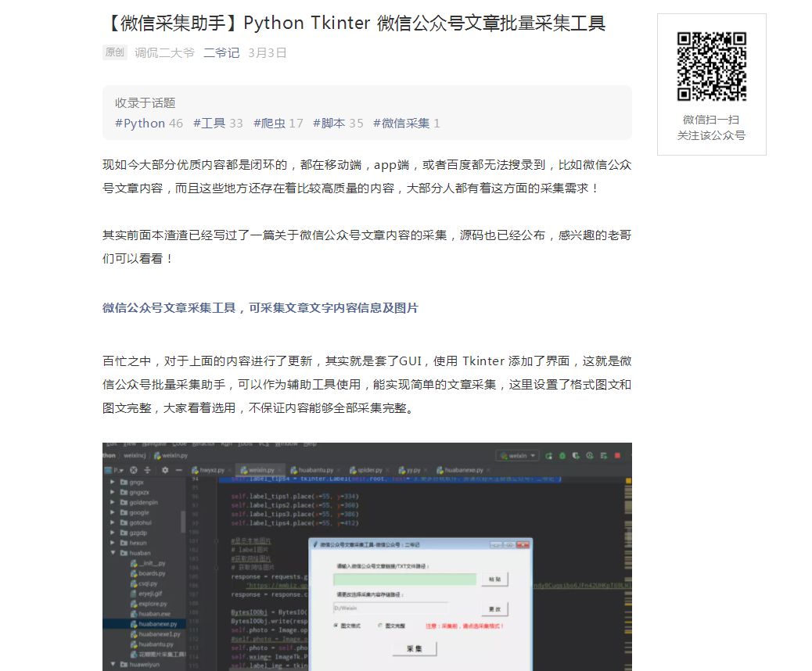This screenshot has height=671, width=812.
Task: Click the 收录于话题 label
Action: click(145, 102)
